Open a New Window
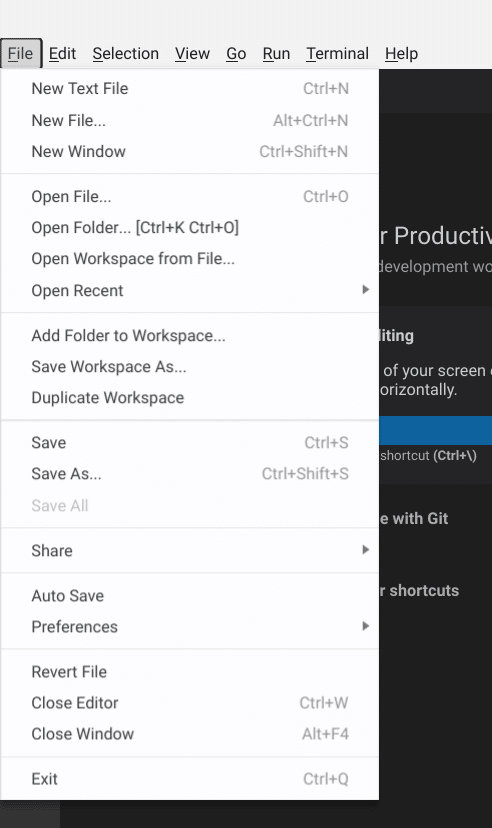 click(190, 152)
